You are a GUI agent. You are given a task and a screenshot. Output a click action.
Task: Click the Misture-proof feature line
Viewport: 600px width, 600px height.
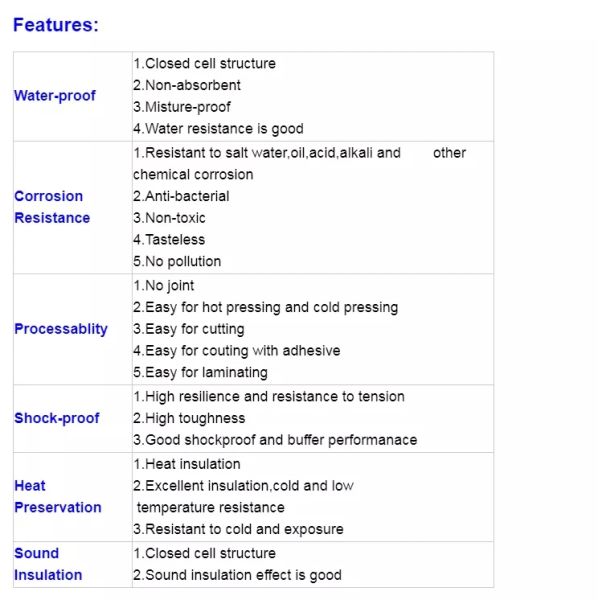tap(182, 107)
